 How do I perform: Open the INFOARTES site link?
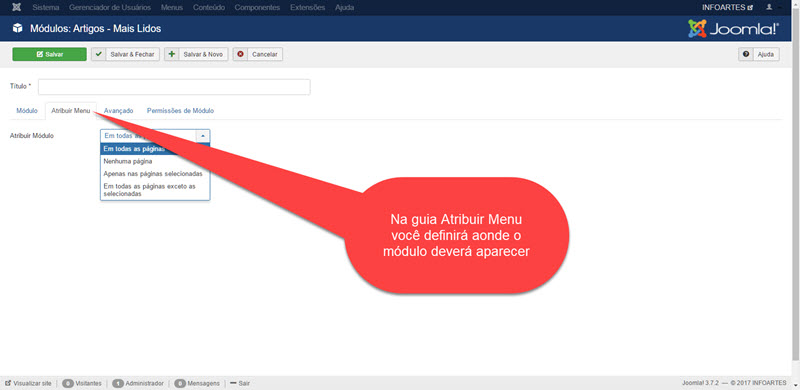(727, 8)
